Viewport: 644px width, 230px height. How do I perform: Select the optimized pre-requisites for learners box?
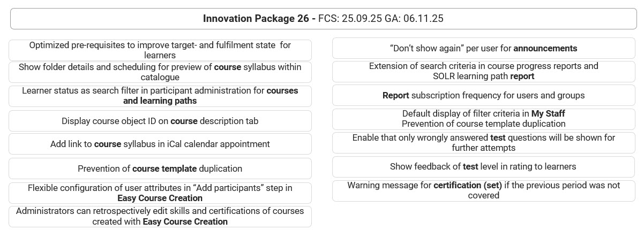tap(160, 50)
